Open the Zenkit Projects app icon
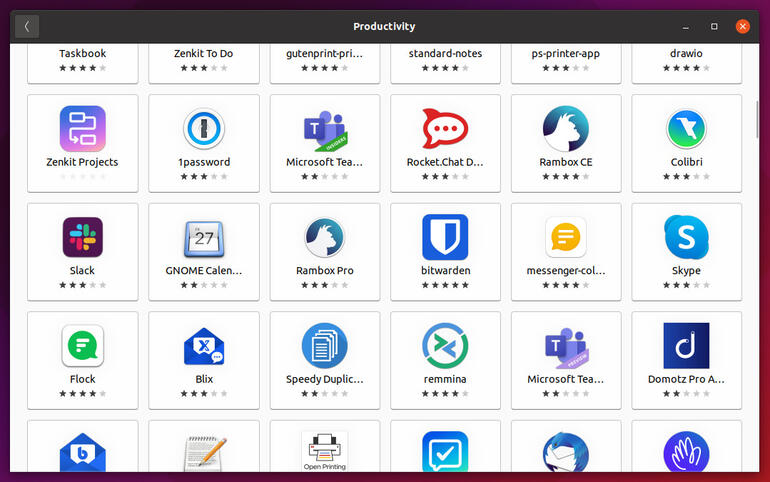The height and width of the screenshot is (482, 770). point(82,129)
